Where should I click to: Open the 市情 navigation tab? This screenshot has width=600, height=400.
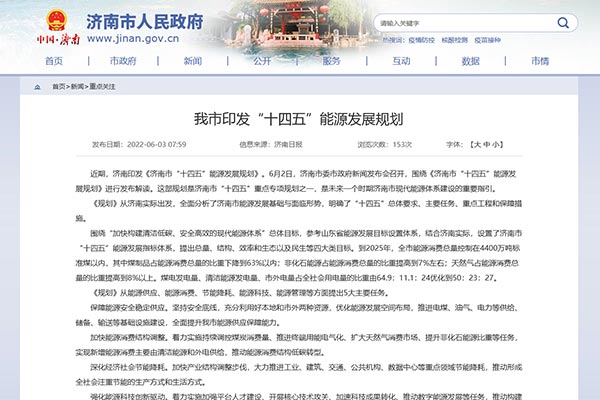tap(540, 62)
